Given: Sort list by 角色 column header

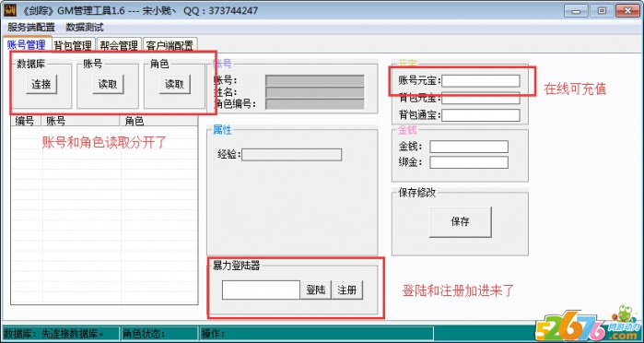Looking at the screenshot, I should pos(159,121).
